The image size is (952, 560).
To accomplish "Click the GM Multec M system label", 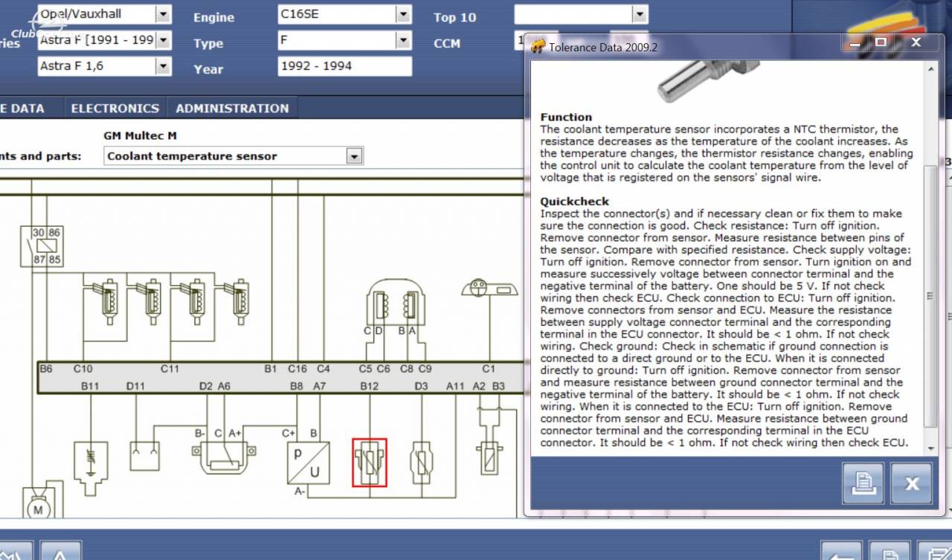I will [x=141, y=136].
